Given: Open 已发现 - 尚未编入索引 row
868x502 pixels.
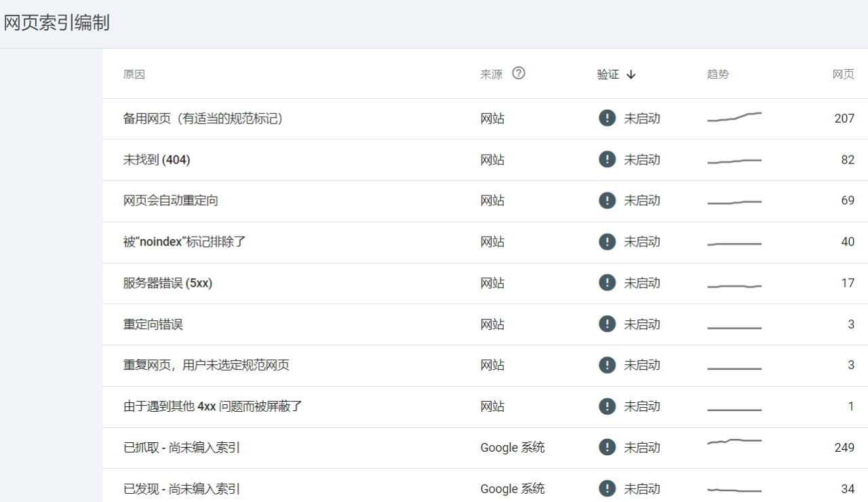Looking at the screenshot, I should point(182,488).
